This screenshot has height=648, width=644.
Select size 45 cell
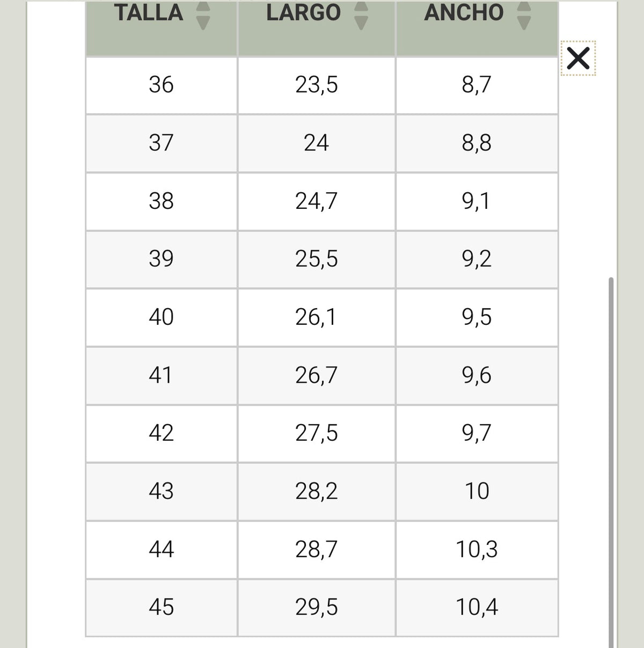[x=162, y=608]
